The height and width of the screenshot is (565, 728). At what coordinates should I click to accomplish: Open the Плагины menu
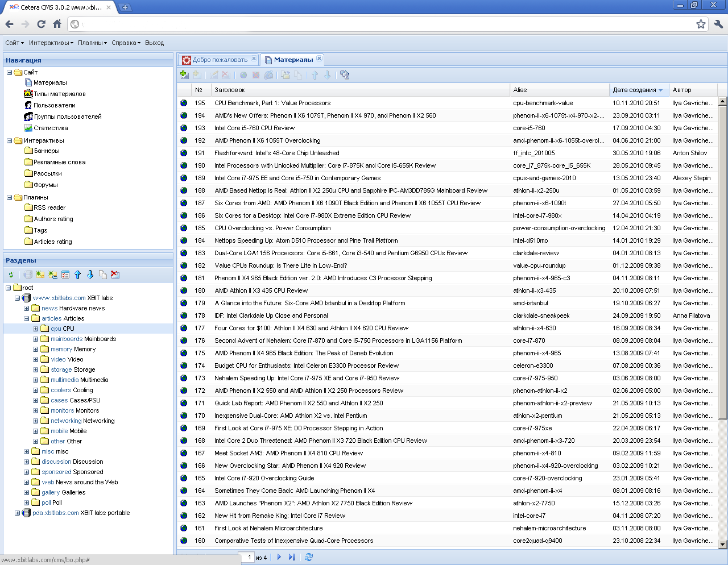[x=92, y=43]
